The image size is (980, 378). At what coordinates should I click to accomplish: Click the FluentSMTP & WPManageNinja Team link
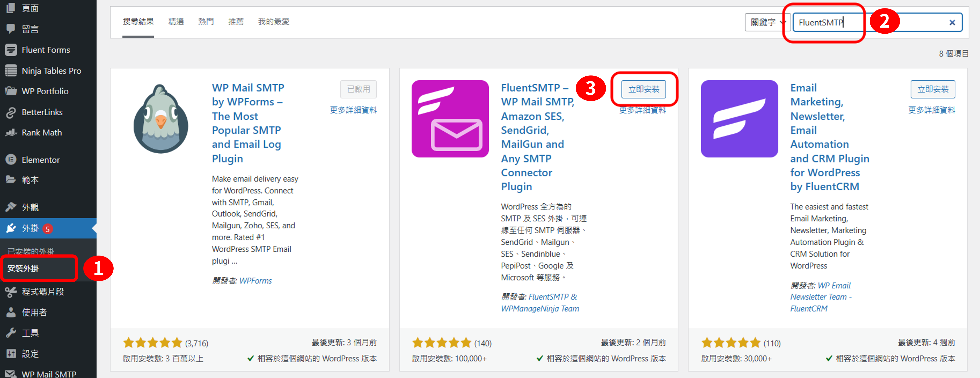[540, 303]
